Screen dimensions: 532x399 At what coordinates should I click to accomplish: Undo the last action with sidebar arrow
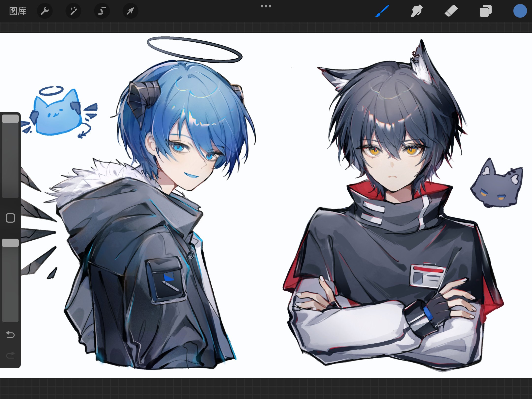(x=10, y=334)
